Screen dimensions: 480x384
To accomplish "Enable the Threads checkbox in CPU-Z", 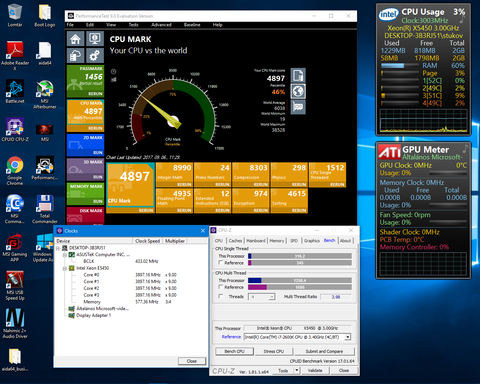I will (221, 296).
